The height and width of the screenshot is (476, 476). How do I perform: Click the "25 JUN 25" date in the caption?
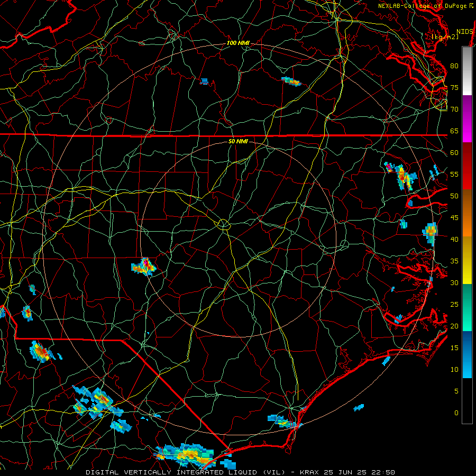(344, 472)
